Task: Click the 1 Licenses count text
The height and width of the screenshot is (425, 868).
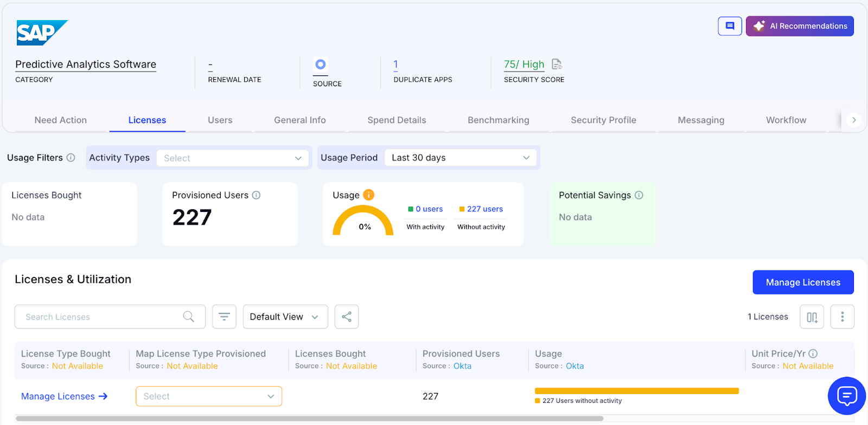Action: [768, 317]
